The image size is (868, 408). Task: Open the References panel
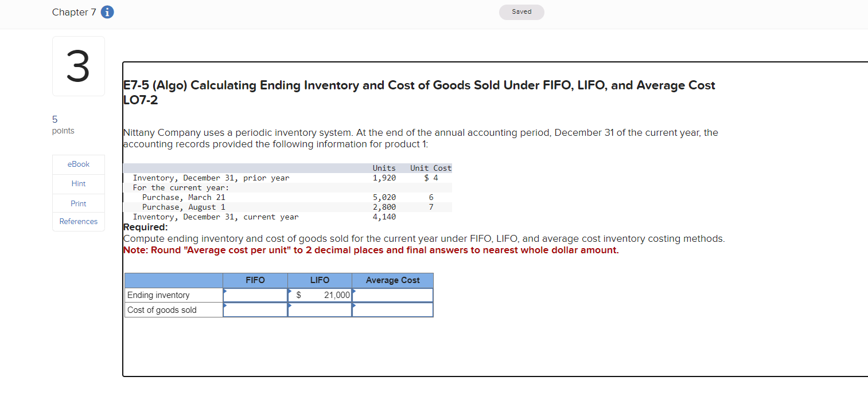[78, 221]
